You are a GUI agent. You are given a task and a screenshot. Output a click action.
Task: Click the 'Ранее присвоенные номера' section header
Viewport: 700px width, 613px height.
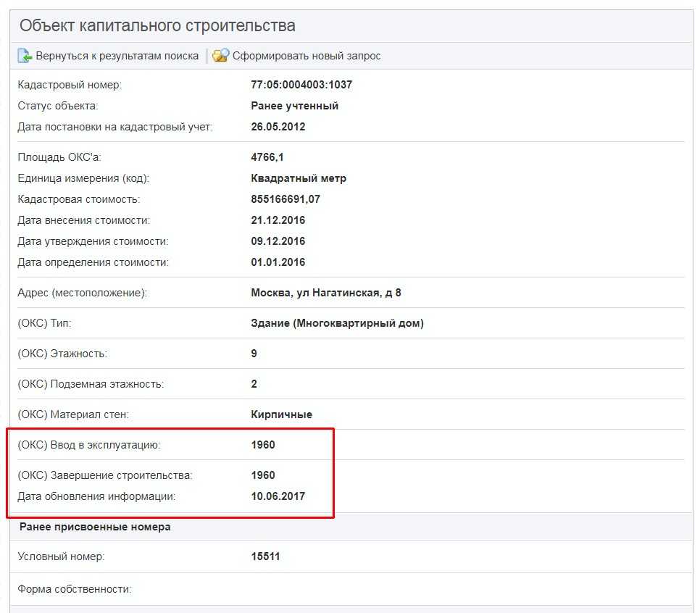pyautogui.click(x=95, y=527)
